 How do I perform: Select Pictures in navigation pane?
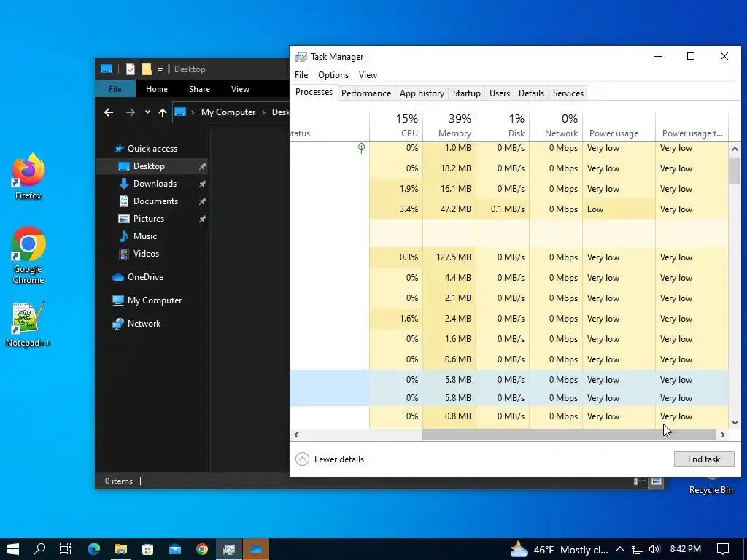pyautogui.click(x=150, y=219)
